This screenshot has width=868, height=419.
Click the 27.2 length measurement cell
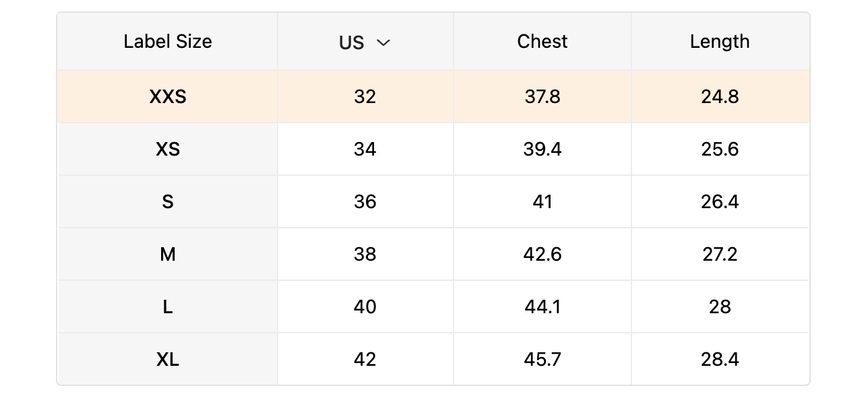pyautogui.click(x=720, y=255)
